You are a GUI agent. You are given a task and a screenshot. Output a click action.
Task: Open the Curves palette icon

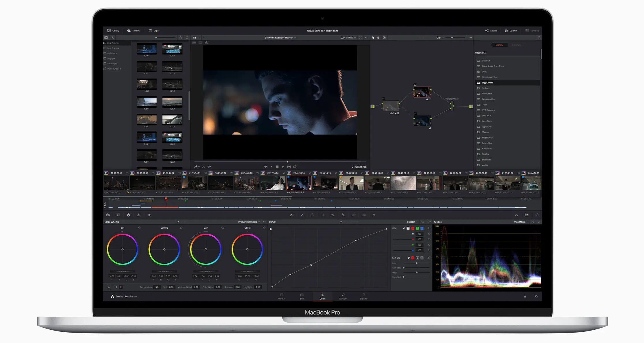(x=292, y=215)
